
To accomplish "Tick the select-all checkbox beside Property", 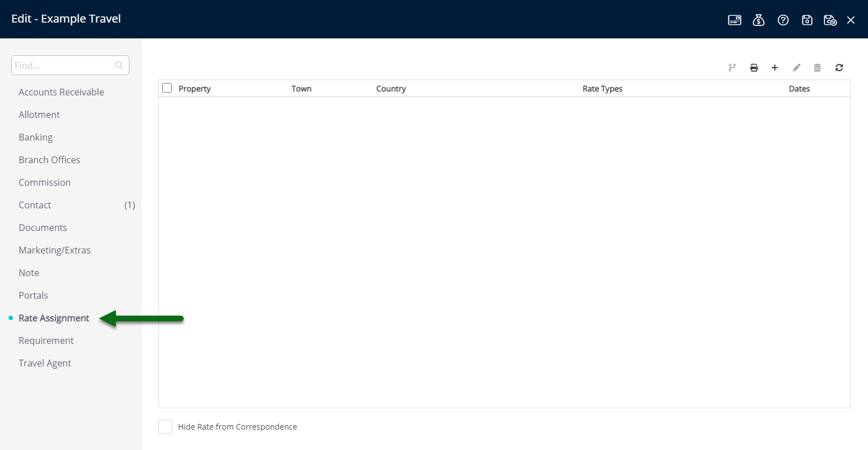I will (x=167, y=88).
